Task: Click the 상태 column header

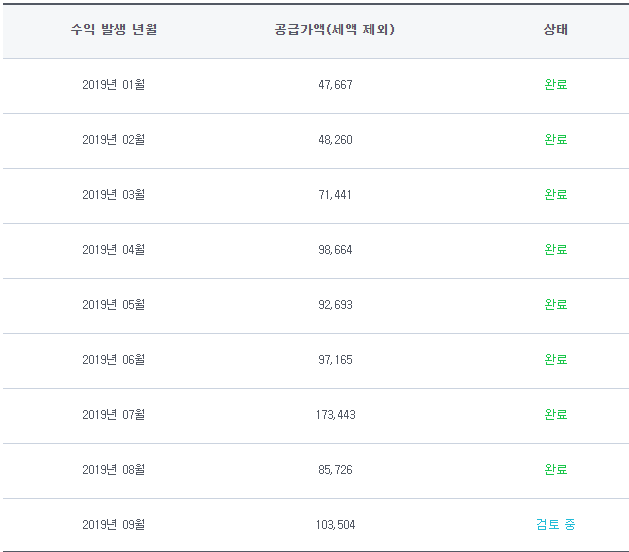Action: (555, 30)
